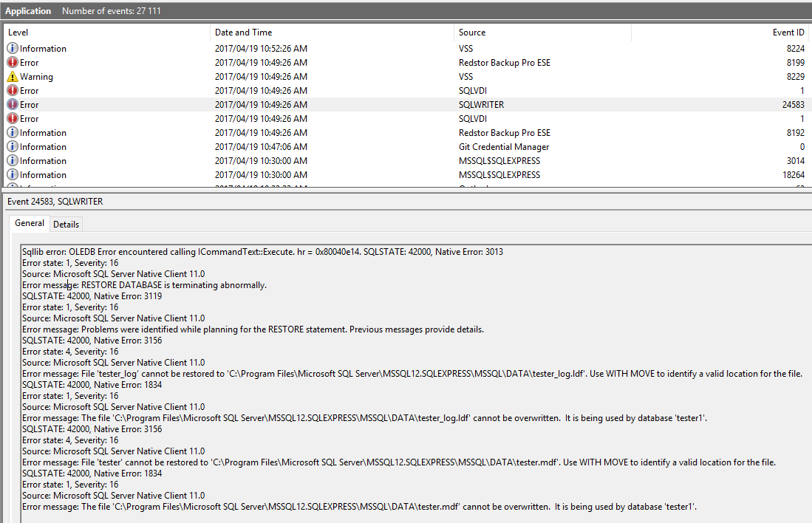Click the 'Event 24583, SQLWRITER' details header
The height and width of the screenshot is (523, 812).
[x=55, y=202]
